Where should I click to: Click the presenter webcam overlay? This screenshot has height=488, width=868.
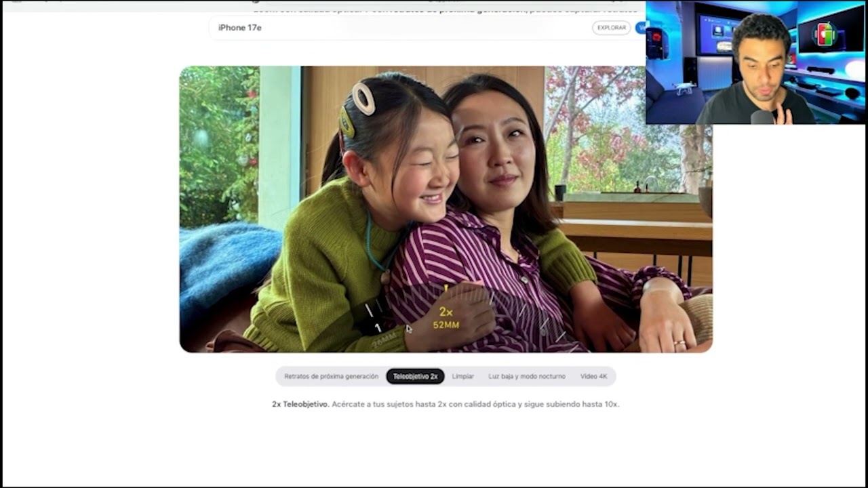point(755,62)
